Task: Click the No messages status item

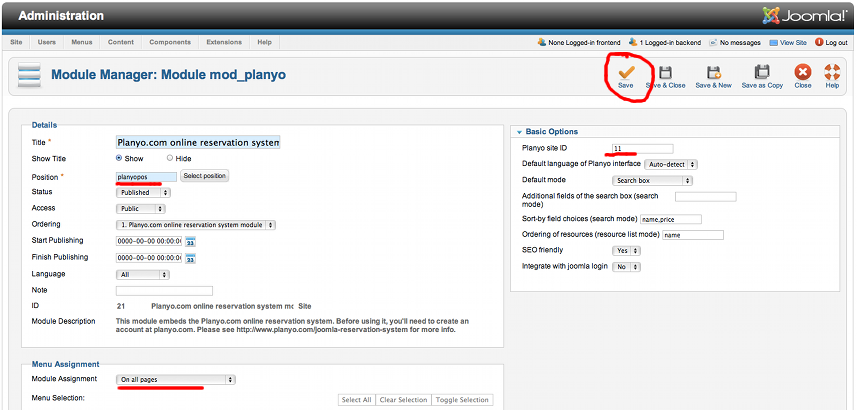Action: pyautogui.click(x=735, y=42)
